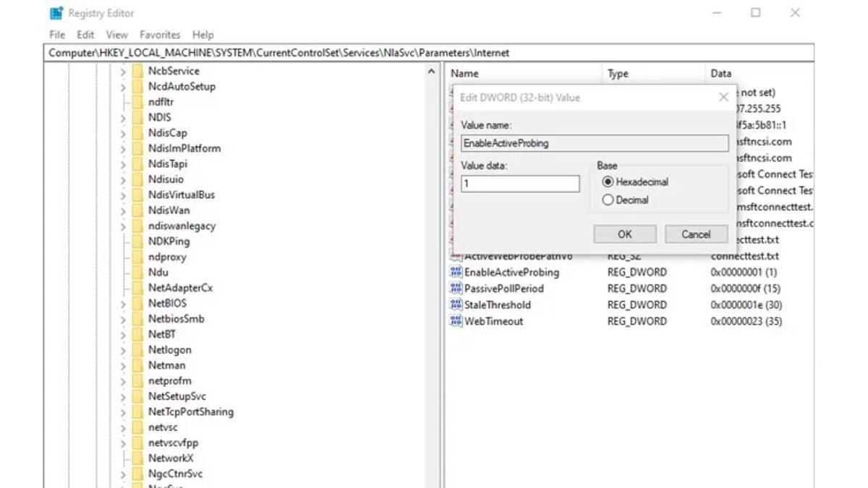This screenshot has height=488, width=868.
Task: Select the Hexadecimal base radio button
Action: 607,181
